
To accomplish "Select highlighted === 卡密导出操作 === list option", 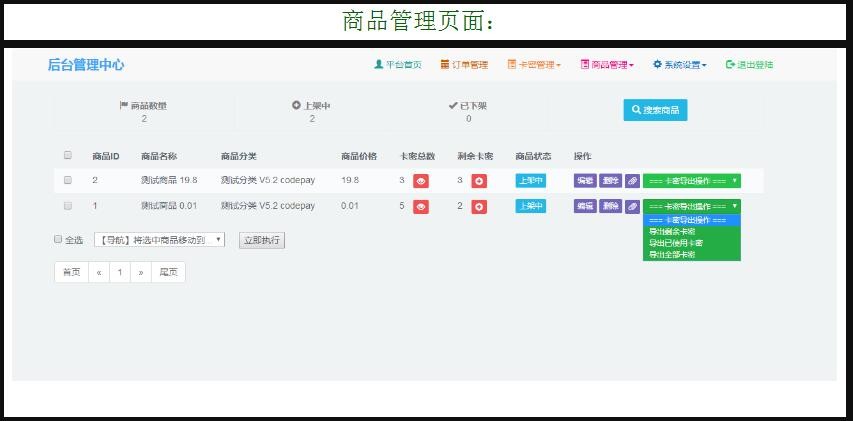I will point(691,220).
